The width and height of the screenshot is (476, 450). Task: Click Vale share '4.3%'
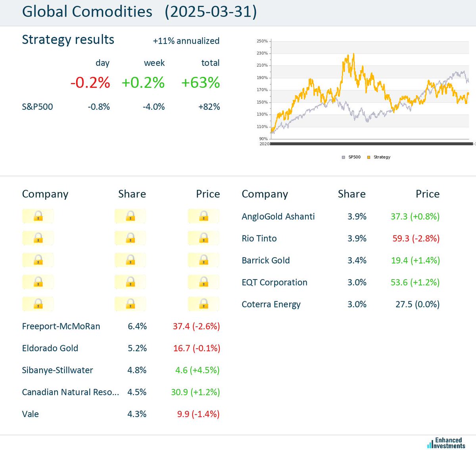pyautogui.click(x=137, y=414)
